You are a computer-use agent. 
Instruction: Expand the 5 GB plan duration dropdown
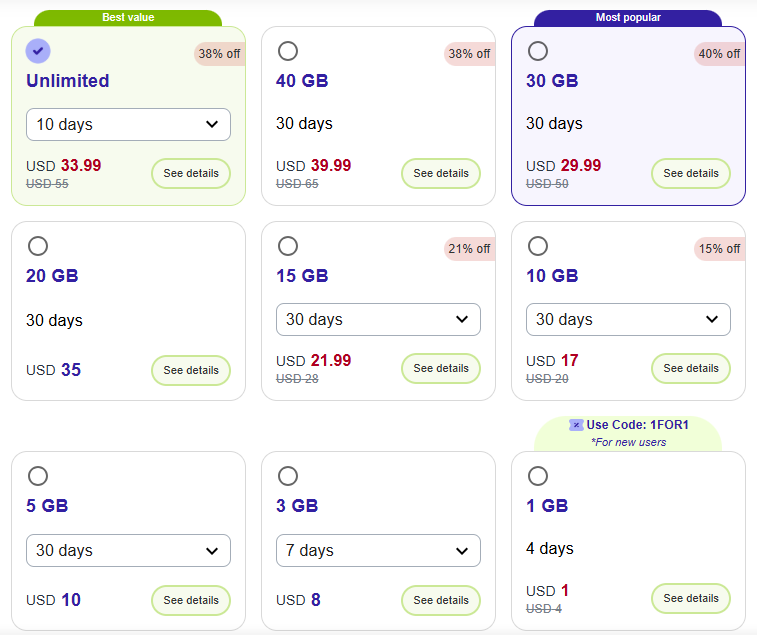click(x=128, y=551)
